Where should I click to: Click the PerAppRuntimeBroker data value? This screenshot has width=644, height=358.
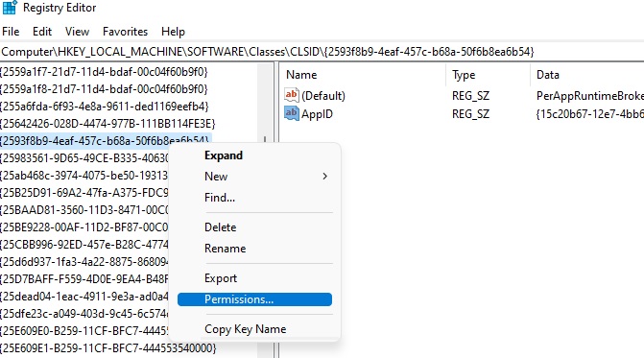(590, 96)
